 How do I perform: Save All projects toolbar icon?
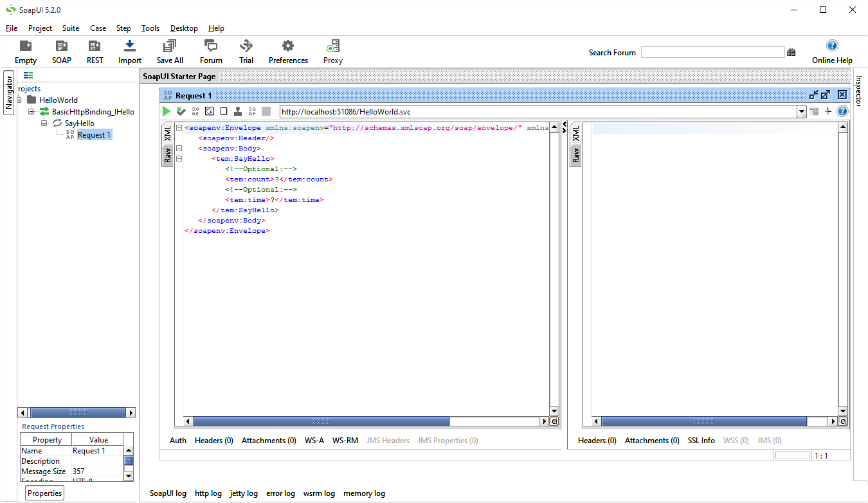(170, 51)
